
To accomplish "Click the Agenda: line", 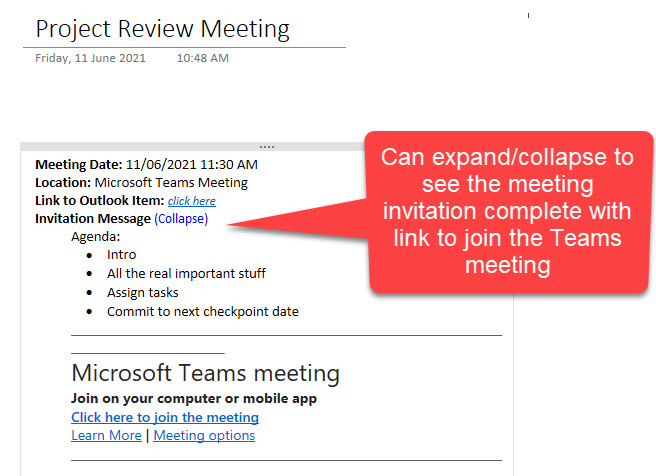I will (96, 237).
